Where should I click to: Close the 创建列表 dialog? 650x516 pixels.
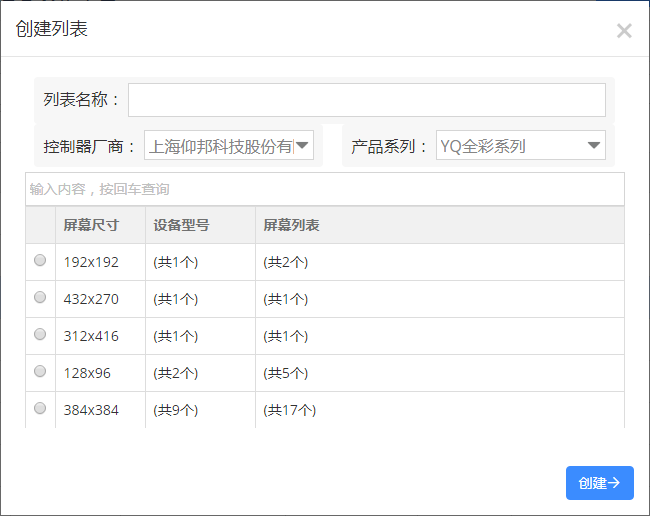point(624,31)
